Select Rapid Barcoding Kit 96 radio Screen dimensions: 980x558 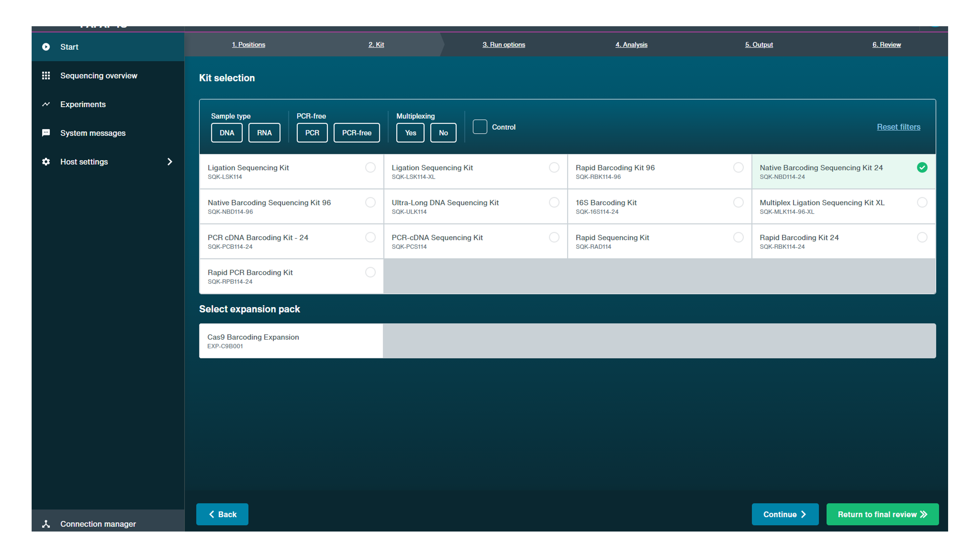(x=738, y=167)
